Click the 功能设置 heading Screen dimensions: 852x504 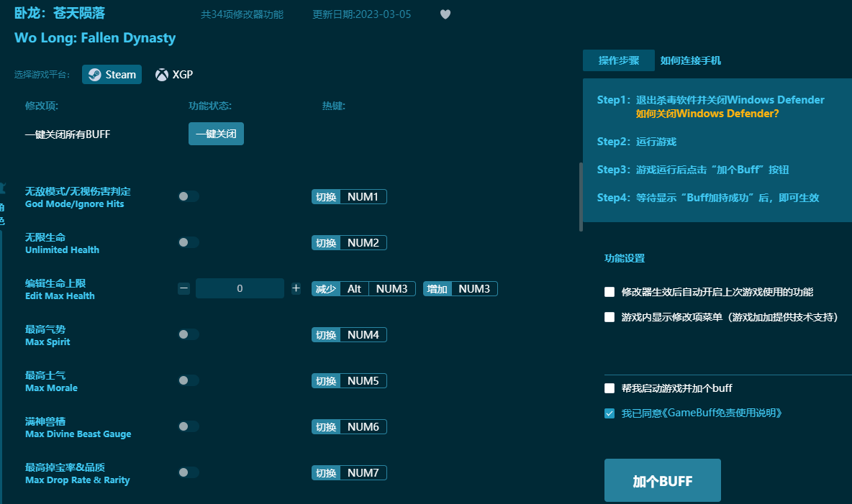pyautogui.click(x=625, y=259)
